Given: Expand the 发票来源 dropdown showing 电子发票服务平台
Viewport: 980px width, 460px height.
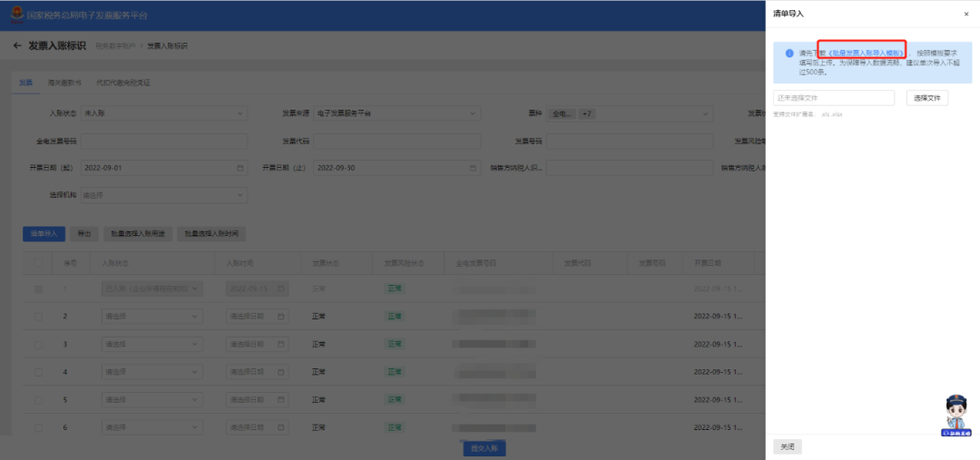Looking at the screenshot, I should 397,113.
